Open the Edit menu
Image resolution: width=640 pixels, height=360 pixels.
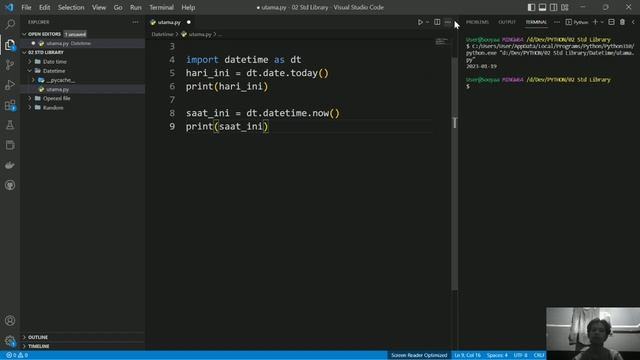(44, 7)
